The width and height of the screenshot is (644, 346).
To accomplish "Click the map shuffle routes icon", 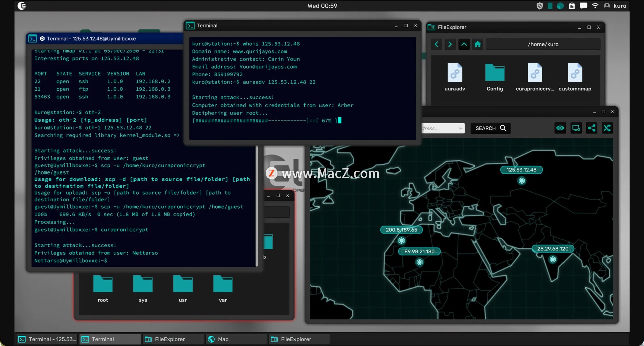I will coord(607,128).
